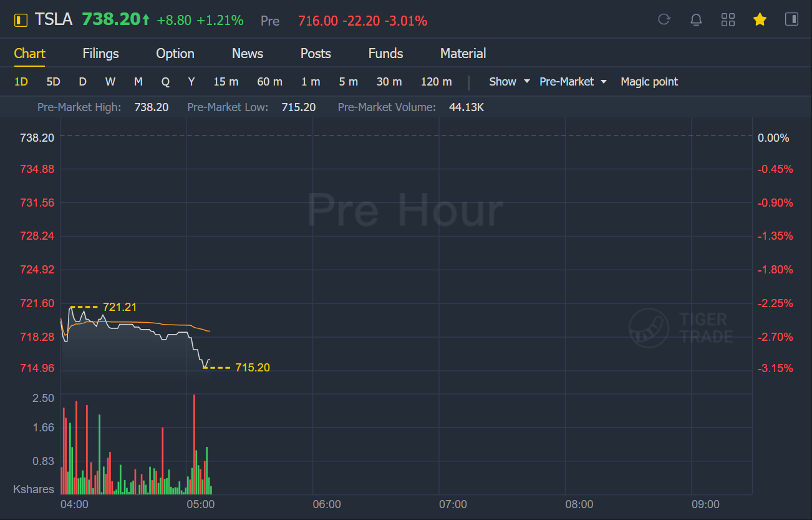Viewport: 812px width, 520px height.
Task: Select the 30 m interval
Action: pos(389,82)
